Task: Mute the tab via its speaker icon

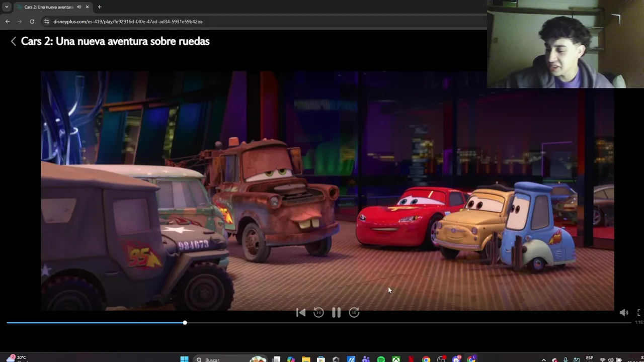Action: pyautogui.click(x=79, y=7)
